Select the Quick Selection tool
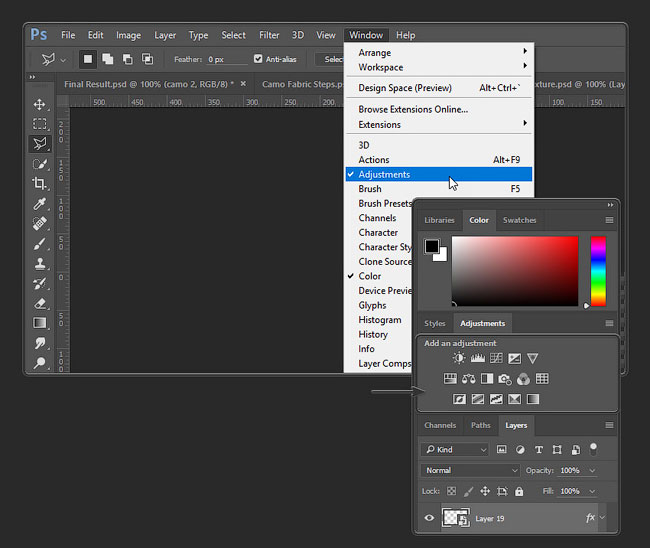650x548 pixels. click(x=40, y=164)
